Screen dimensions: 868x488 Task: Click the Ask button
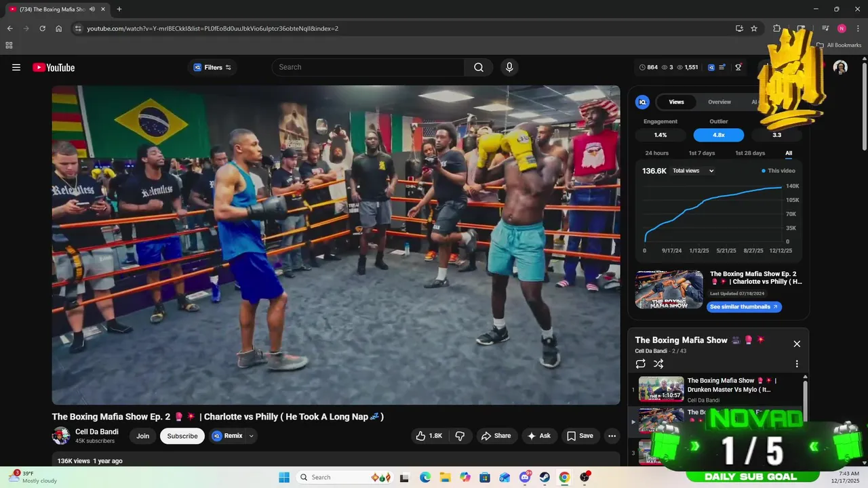click(x=538, y=436)
